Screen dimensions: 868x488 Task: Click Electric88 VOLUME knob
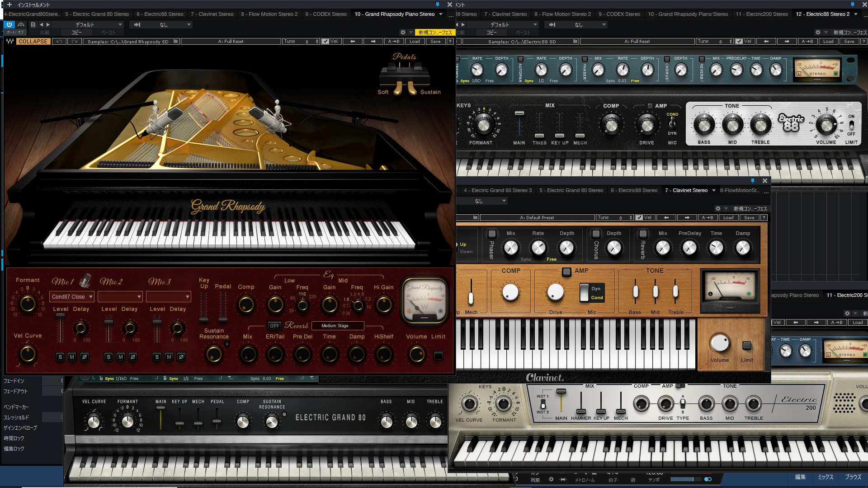coord(826,125)
